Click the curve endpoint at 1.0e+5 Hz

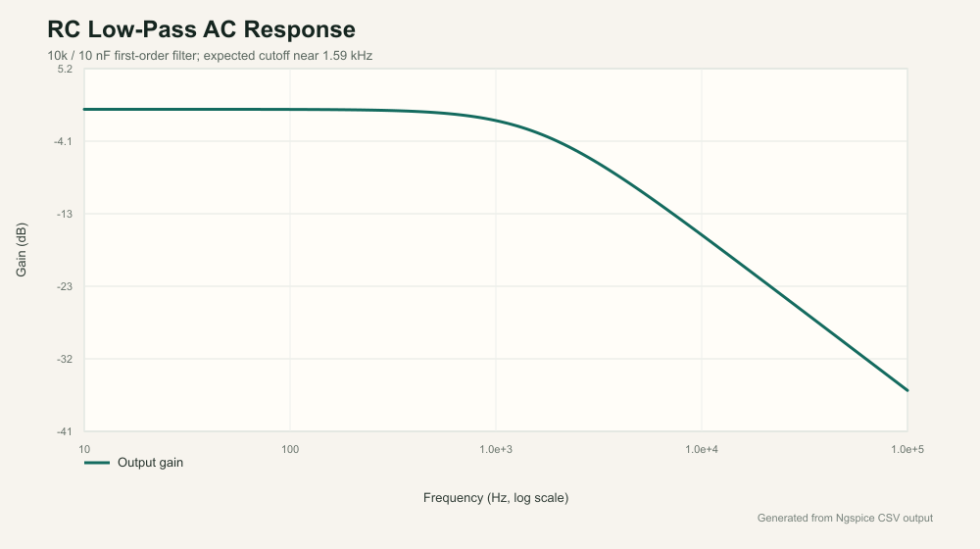[906, 390]
